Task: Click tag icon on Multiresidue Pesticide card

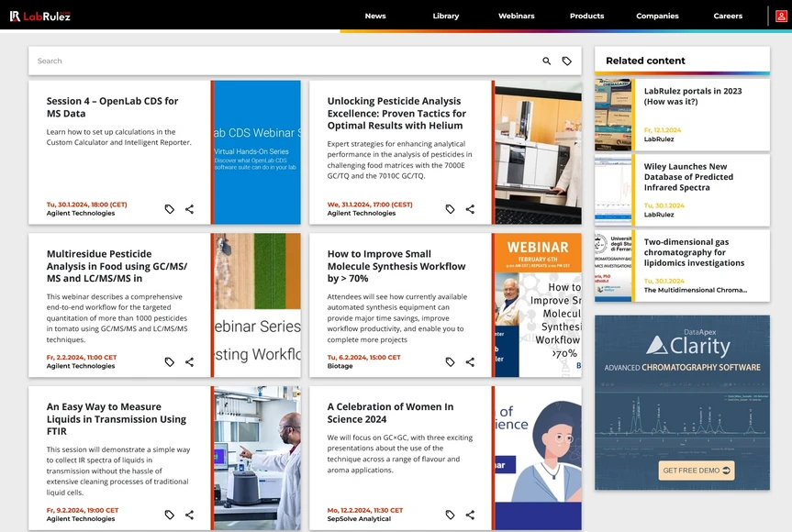Action: tap(169, 362)
